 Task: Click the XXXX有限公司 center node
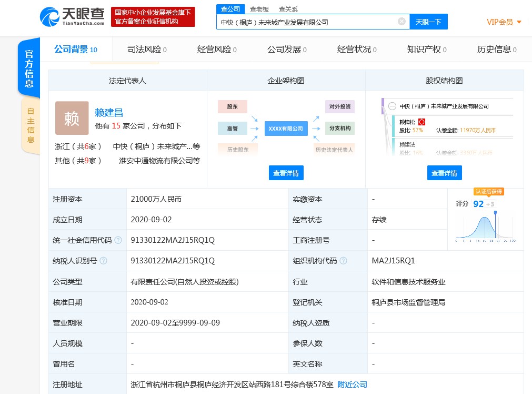[x=286, y=129]
